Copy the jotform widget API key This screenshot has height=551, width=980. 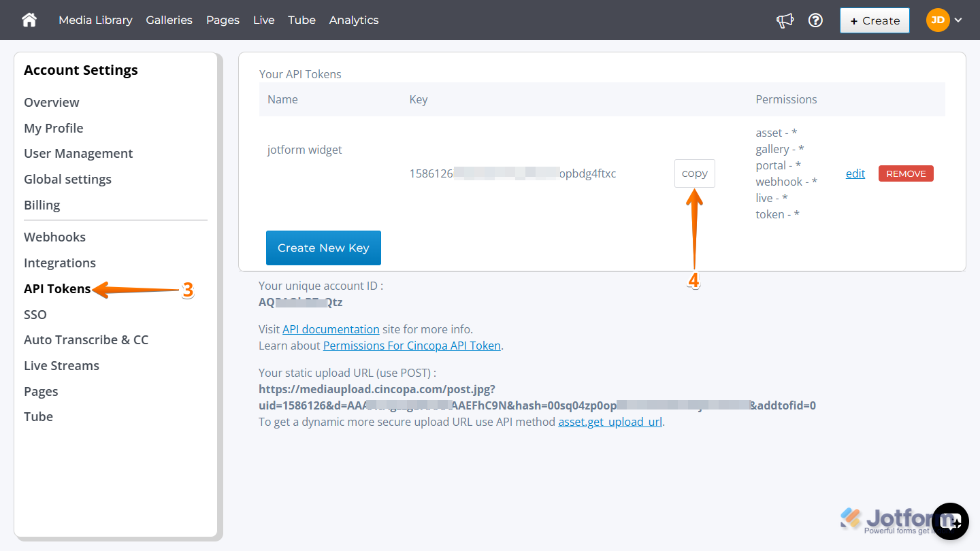tap(694, 173)
